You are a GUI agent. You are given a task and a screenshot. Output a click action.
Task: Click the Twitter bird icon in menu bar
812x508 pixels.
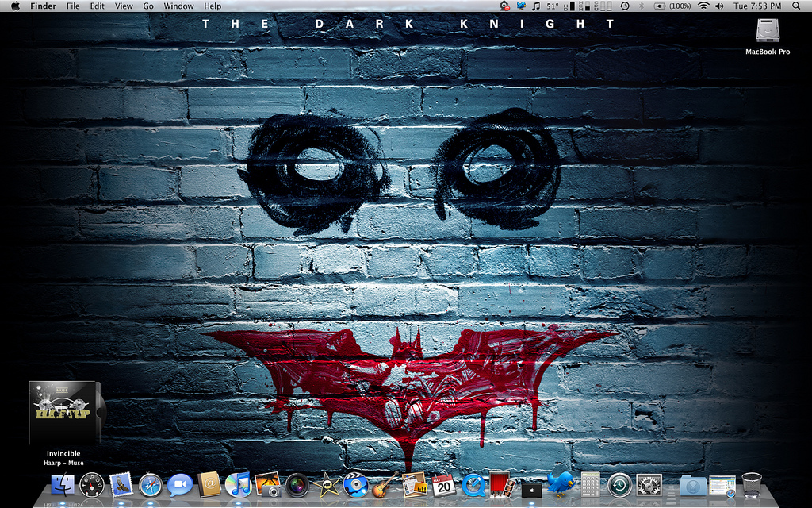point(521,6)
